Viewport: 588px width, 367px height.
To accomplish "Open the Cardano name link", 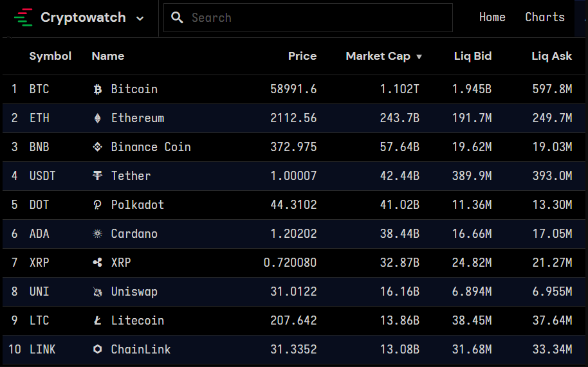I will [134, 234].
